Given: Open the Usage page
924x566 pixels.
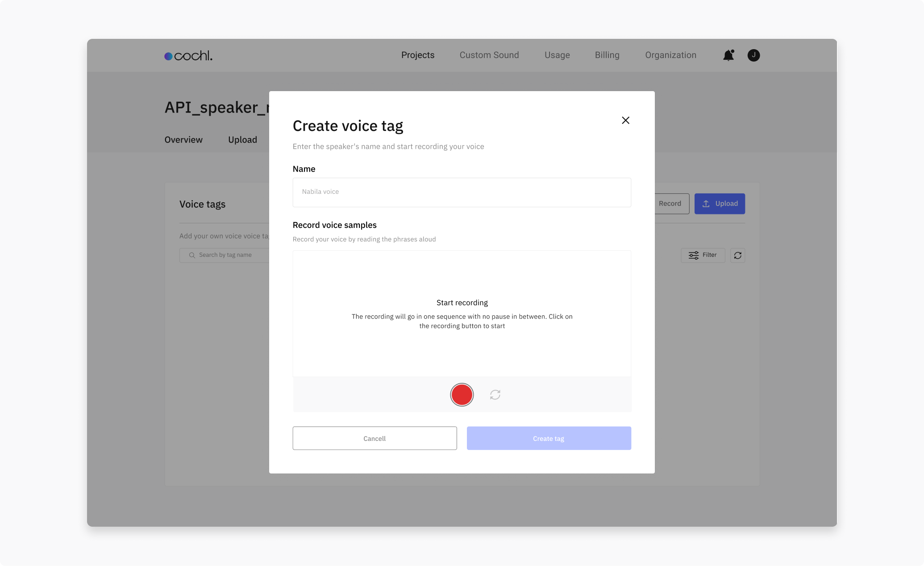Looking at the screenshot, I should 557,55.
